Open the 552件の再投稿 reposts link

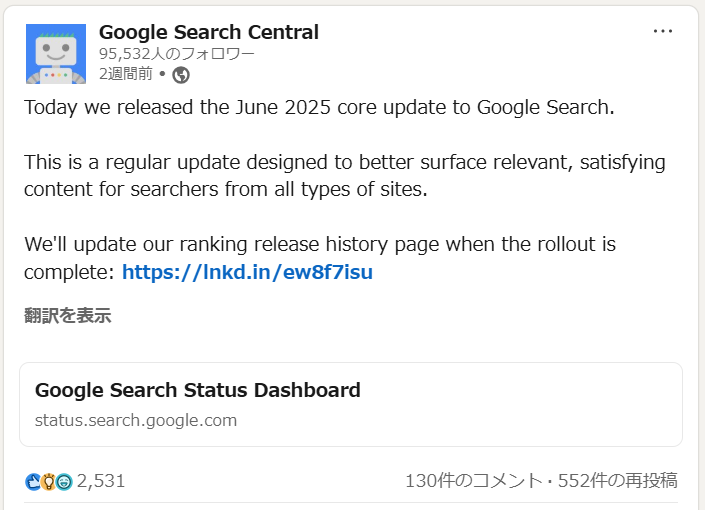(x=618, y=481)
